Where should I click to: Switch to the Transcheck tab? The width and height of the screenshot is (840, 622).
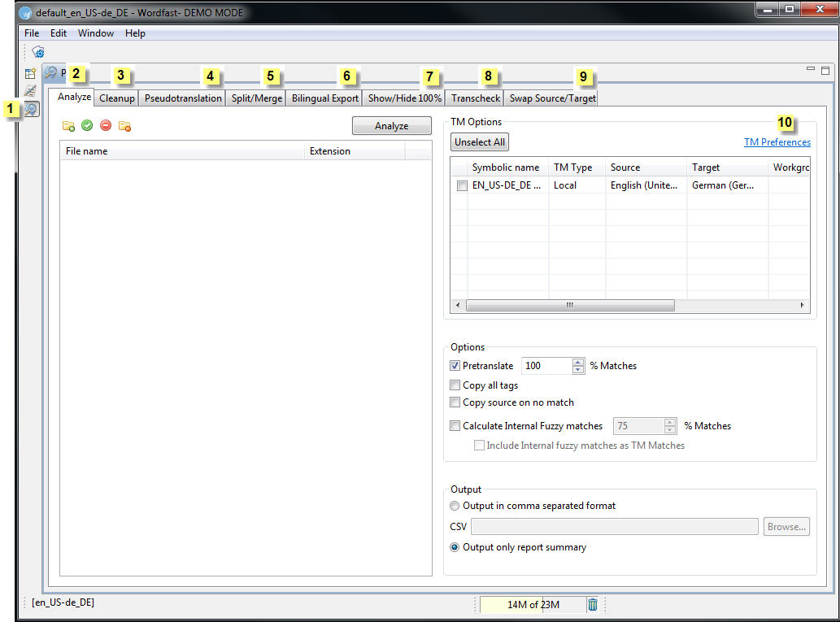click(475, 98)
